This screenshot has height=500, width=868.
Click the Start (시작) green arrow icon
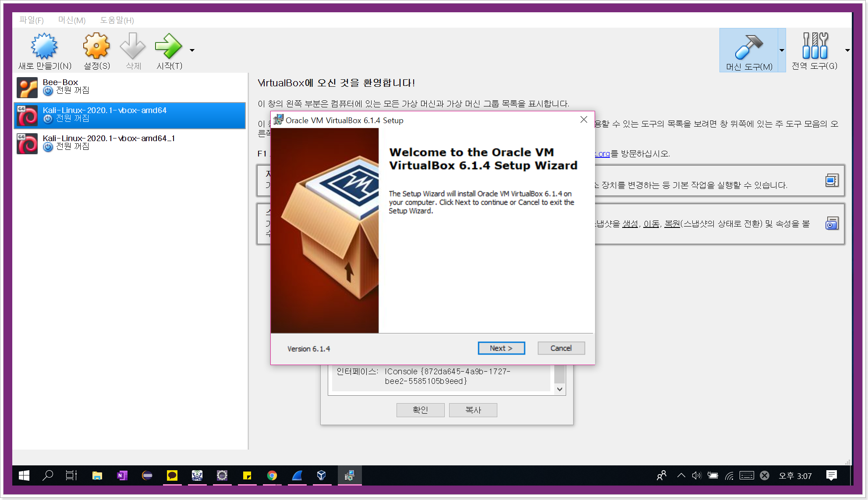pos(168,46)
